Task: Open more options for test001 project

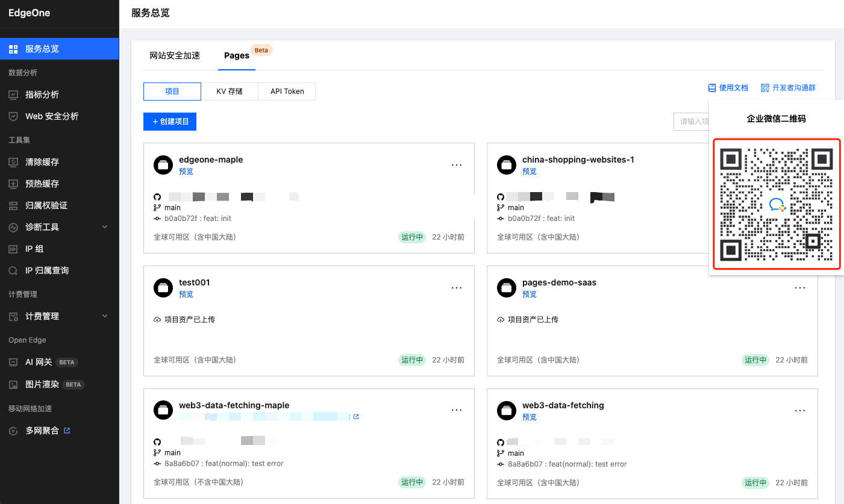Action: pos(457,288)
